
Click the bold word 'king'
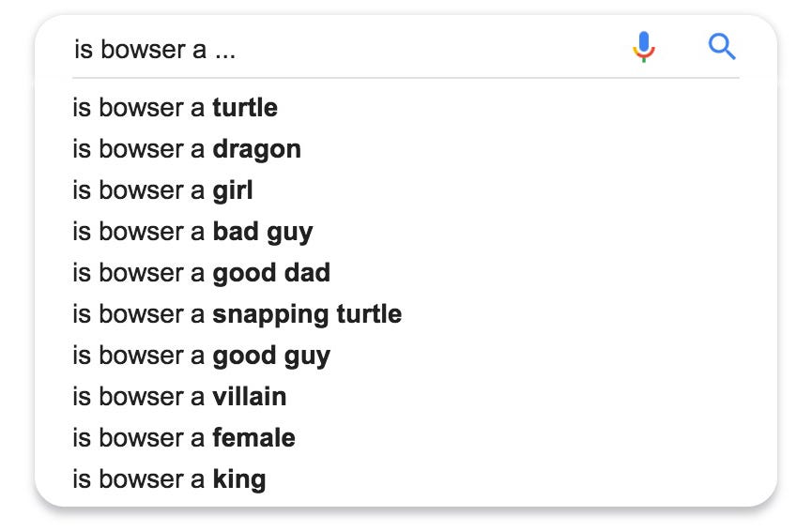tap(239, 479)
